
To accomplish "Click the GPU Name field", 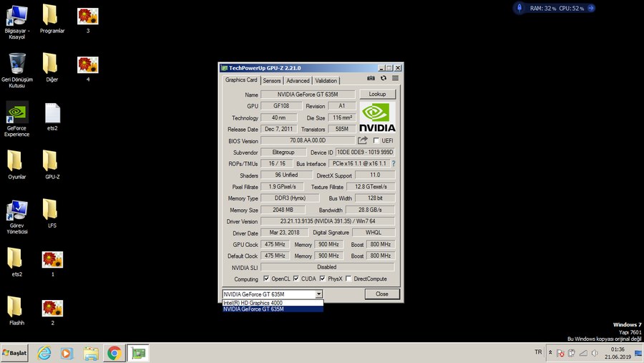I will [x=308, y=95].
